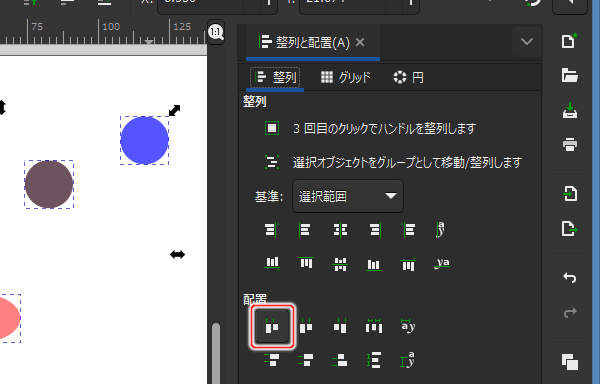Image resolution: width=600 pixels, height=384 pixels.
Task: Distribute centers equidistantly horizontally
Action: tap(305, 327)
